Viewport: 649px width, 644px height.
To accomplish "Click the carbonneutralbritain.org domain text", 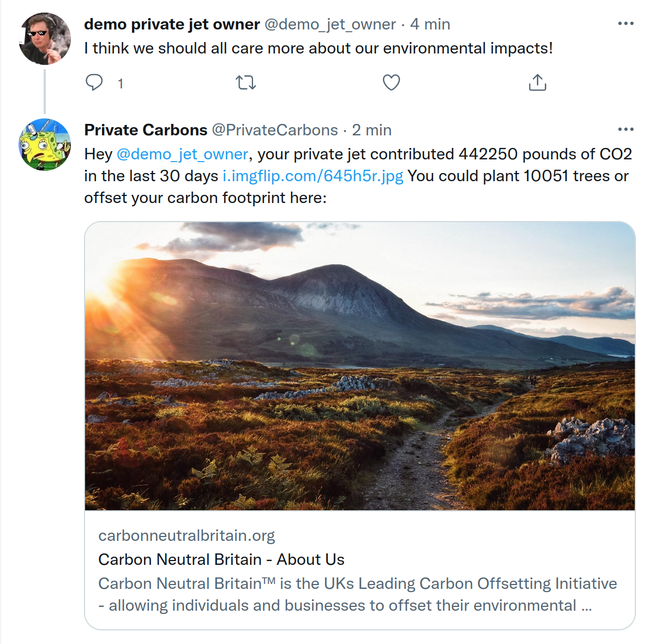I will (x=187, y=535).
